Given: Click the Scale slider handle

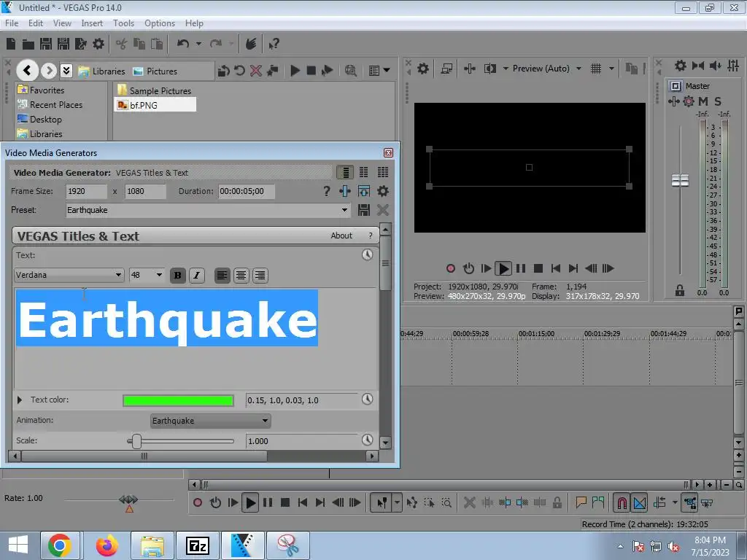Looking at the screenshot, I should (136, 441).
